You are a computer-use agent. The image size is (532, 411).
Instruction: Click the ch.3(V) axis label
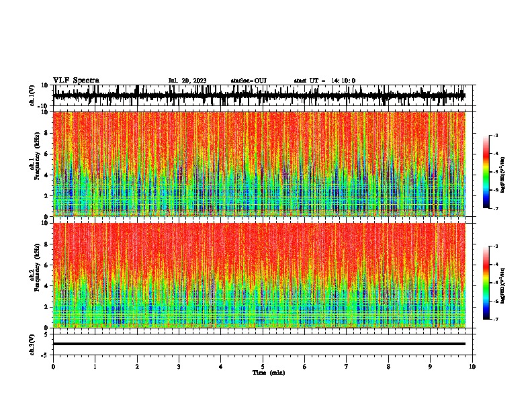tap(32, 345)
